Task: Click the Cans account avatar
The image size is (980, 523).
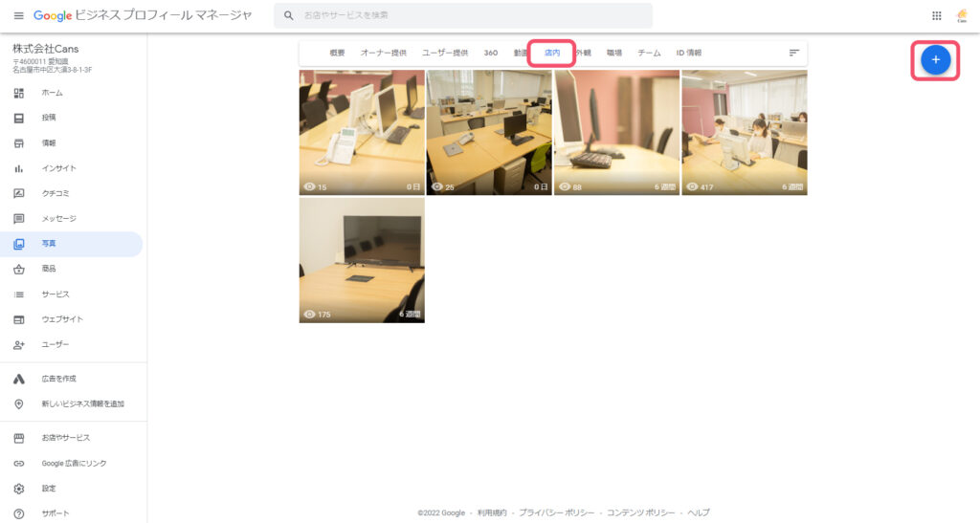Action: click(962, 15)
